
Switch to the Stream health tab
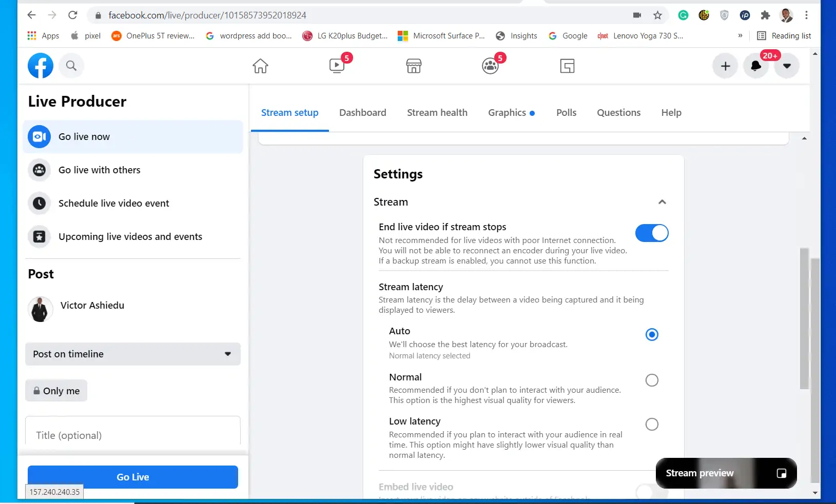pos(437,113)
